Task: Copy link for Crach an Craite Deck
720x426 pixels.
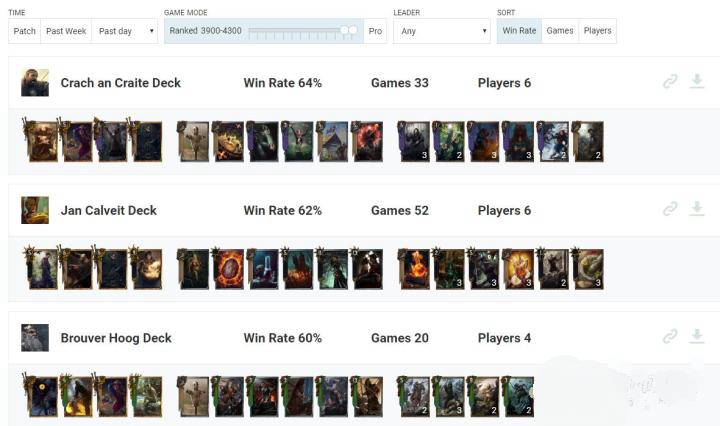Action: pyautogui.click(x=670, y=82)
